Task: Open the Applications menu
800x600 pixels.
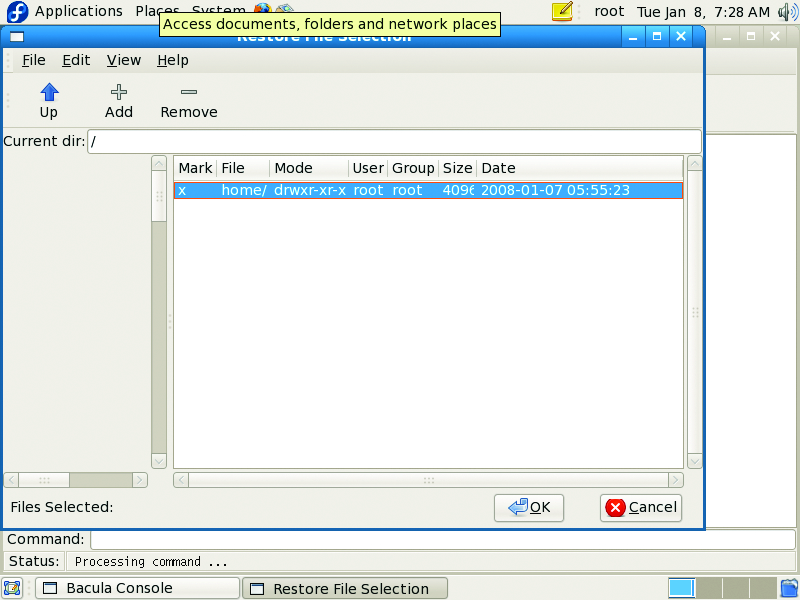Action: coord(79,11)
